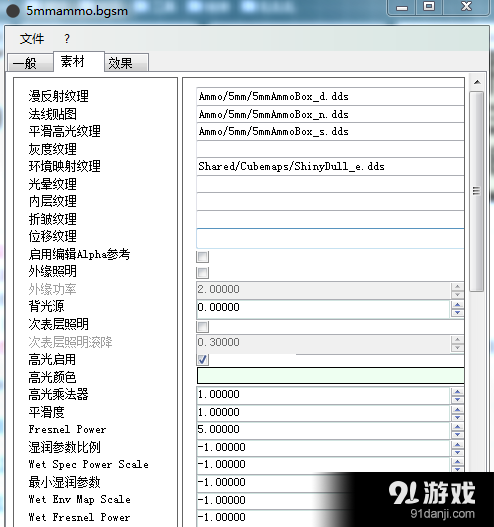Enable the 次表层照明 checkbox
The height and width of the screenshot is (527, 494).
pos(203,326)
